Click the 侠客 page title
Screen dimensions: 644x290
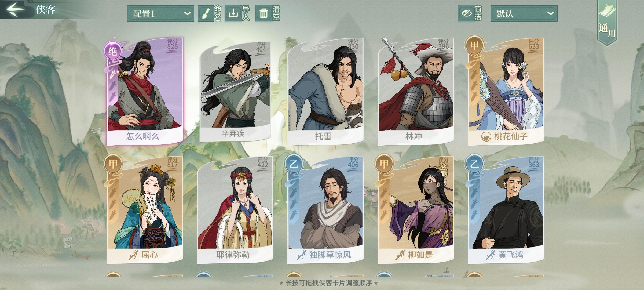click(46, 9)
